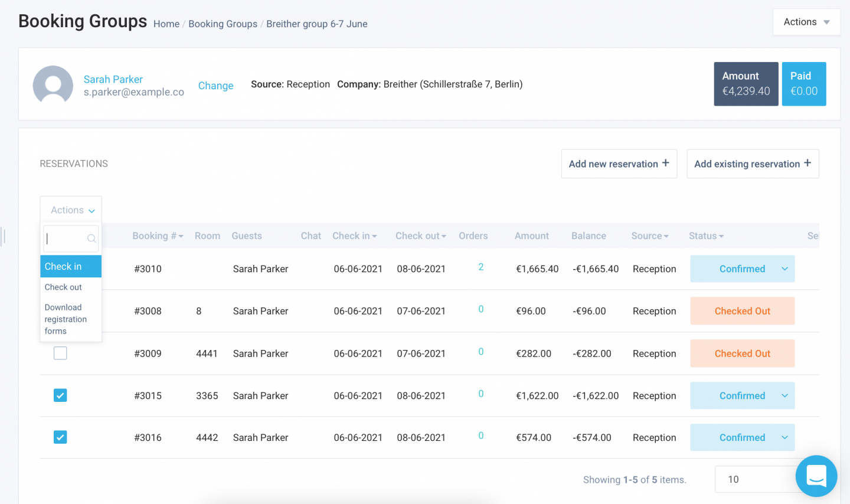Click booking number #3016
This screenshot has width=850, height=504.
click(148, 437)
